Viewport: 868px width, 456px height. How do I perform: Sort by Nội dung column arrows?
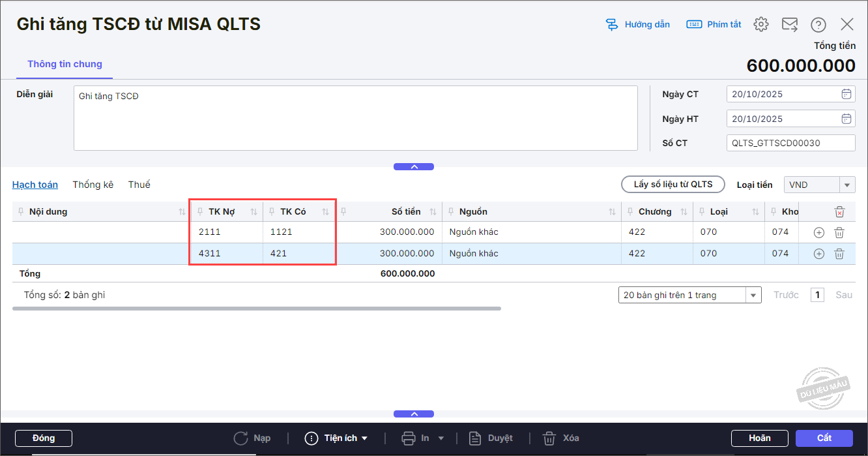182,212
